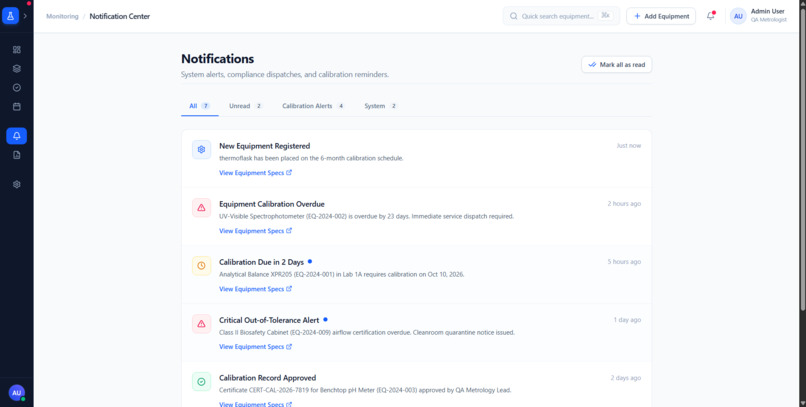Click the Biosafety Cabinet airflow description

point(367,332)
